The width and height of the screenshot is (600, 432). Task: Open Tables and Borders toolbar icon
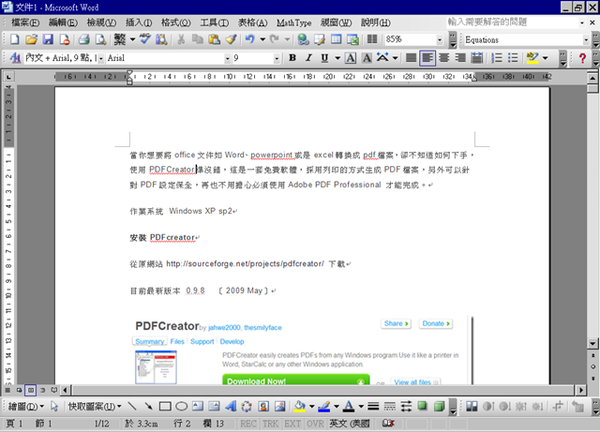[320, 39]
